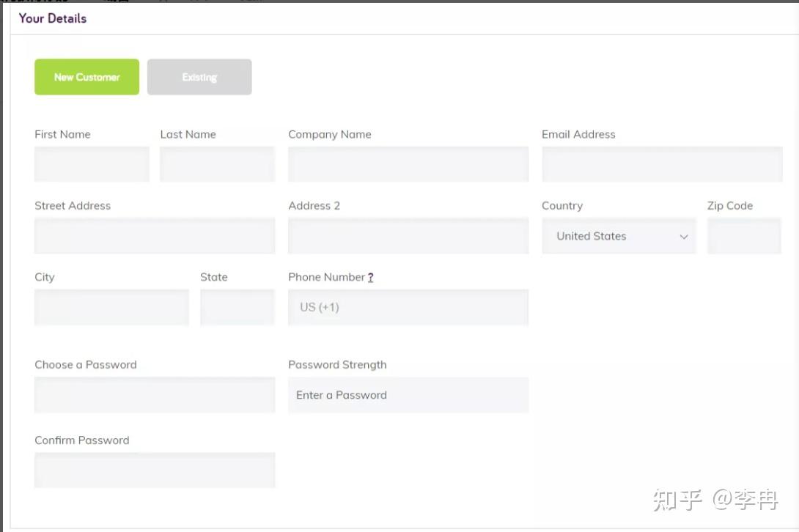
Task: Click the Confirm Password input field
Action: (155, 470)
